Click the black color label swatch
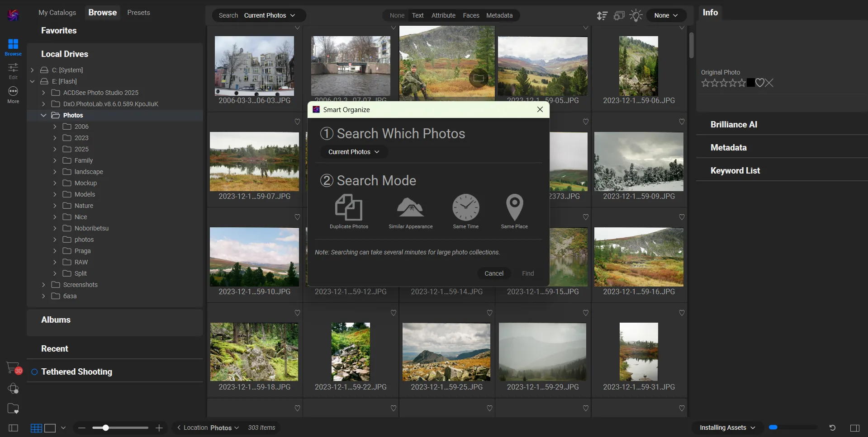 coord(750,83)
